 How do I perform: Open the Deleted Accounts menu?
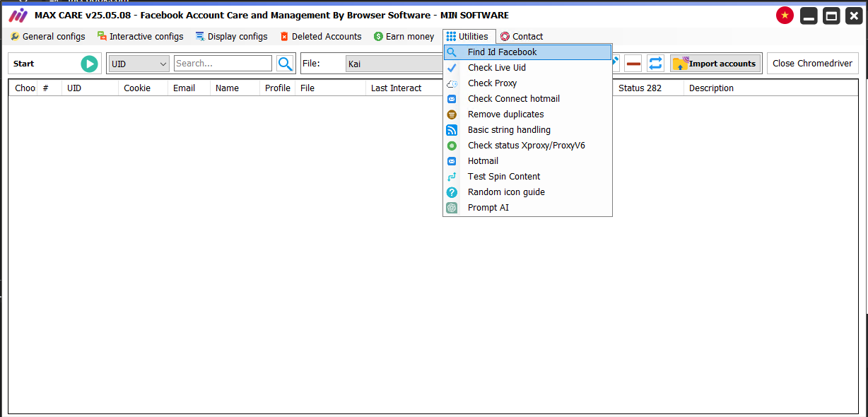click(x=321, y=37)
